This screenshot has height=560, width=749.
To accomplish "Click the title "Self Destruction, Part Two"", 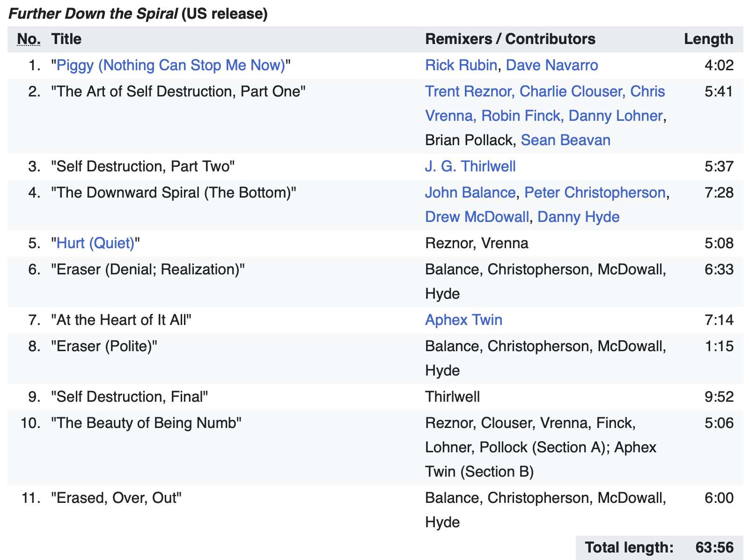I will [x=143, y=166].
